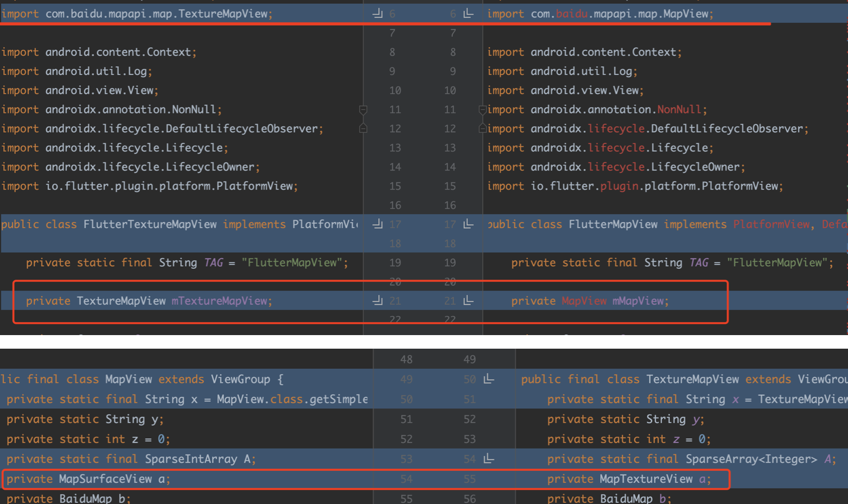Apply left-side change arrow at line 6
Viewport: 848px width, 504px height.
(378, 14)
